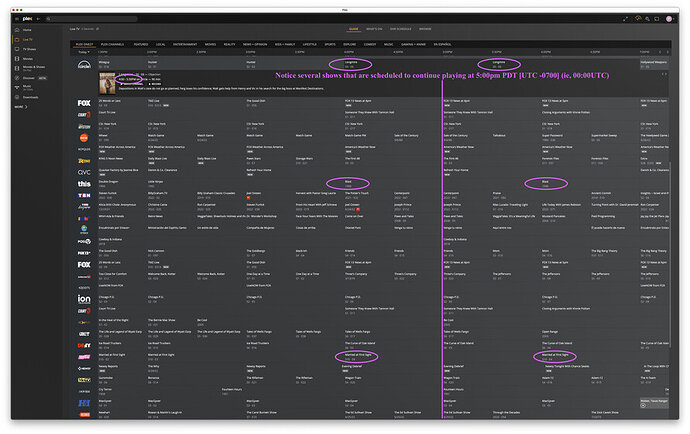Open the TBN channel logo
690x434 pixels.
coord(84,195)
